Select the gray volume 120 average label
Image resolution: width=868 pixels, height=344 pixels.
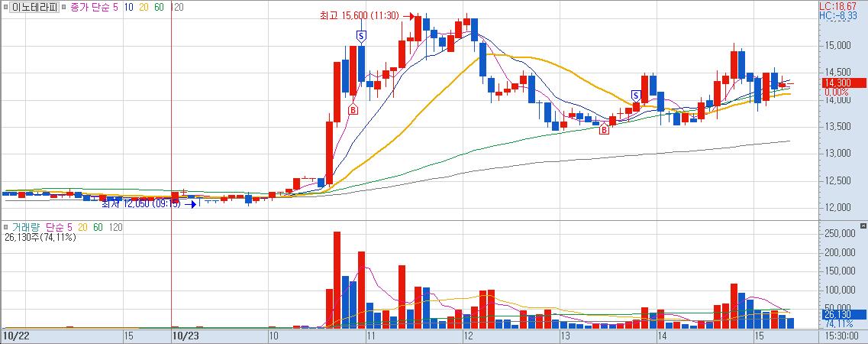pos(116,227)
